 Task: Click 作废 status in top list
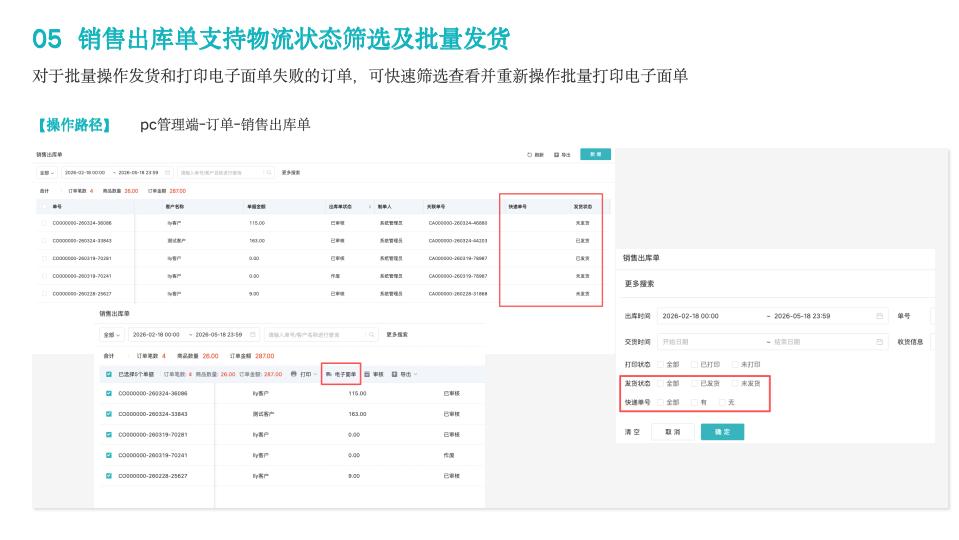pos(336,276)
